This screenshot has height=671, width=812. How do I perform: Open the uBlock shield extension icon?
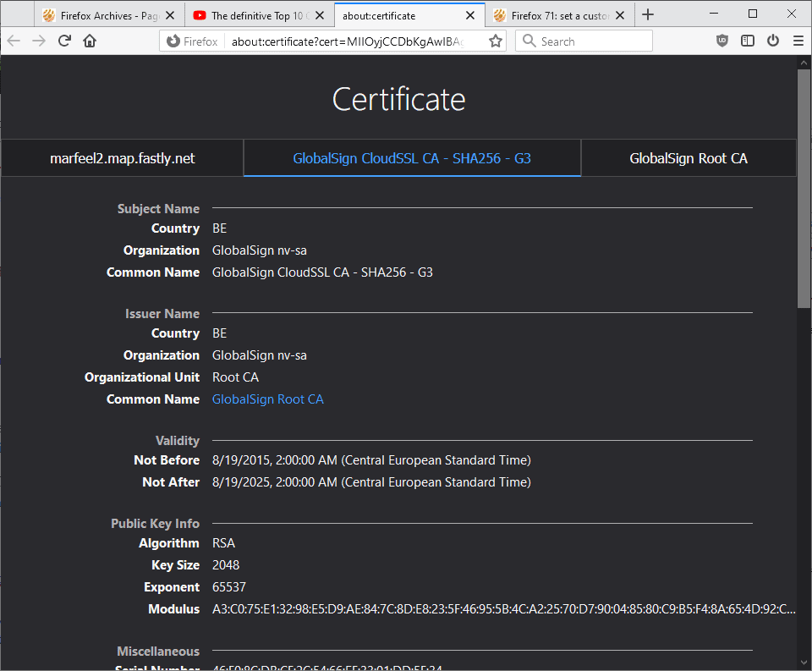[721, 41]
